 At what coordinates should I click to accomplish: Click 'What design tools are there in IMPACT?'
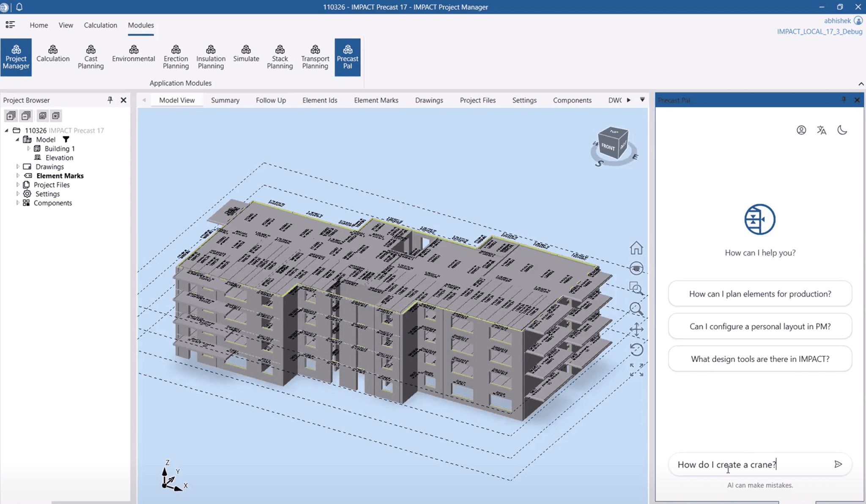760,359
